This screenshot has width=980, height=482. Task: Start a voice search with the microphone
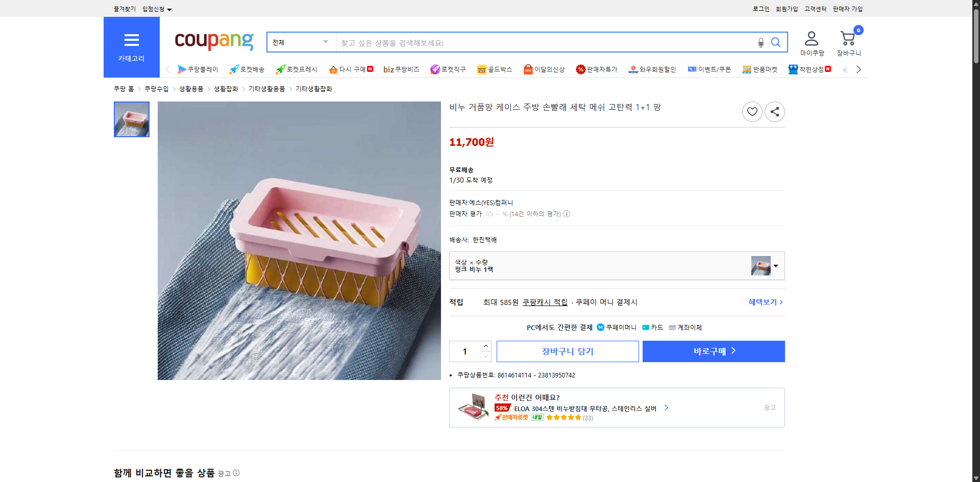[761, 42]
